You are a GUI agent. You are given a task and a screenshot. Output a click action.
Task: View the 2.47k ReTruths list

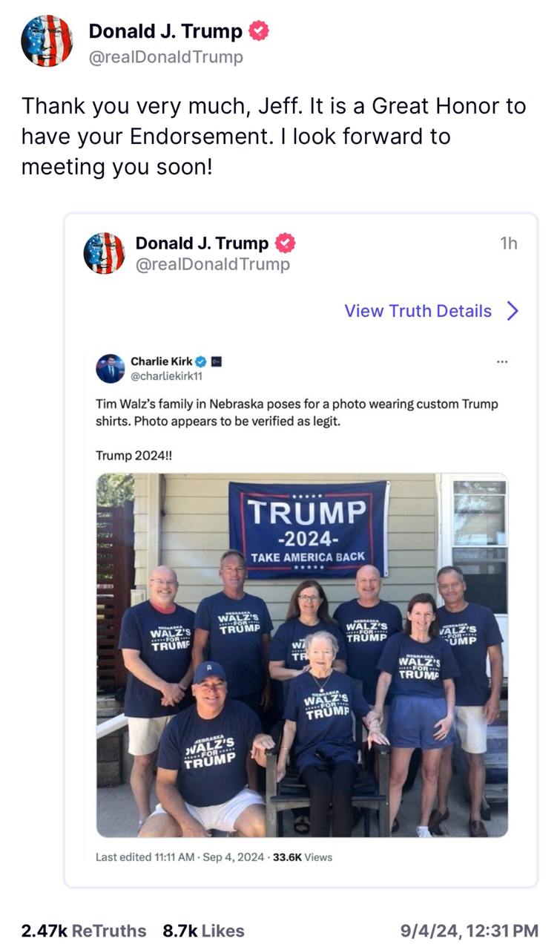tap(83, 930)
